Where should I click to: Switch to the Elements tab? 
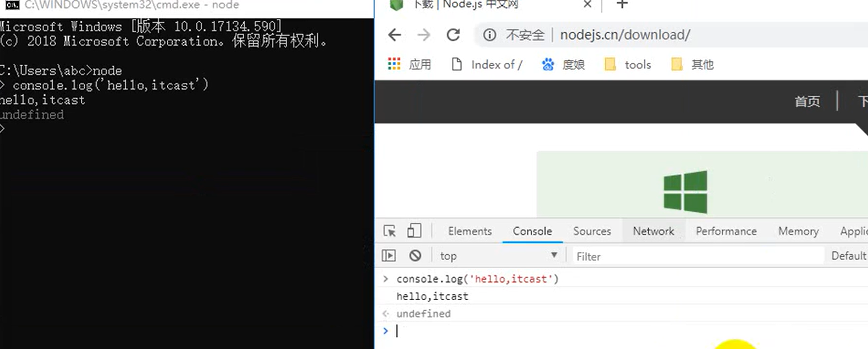470,231
